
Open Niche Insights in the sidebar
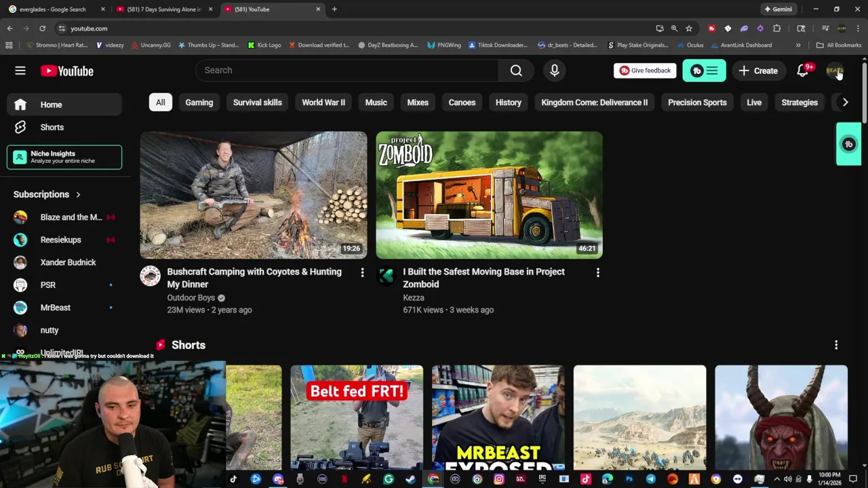pyautogui.click(x=64, y=157)
